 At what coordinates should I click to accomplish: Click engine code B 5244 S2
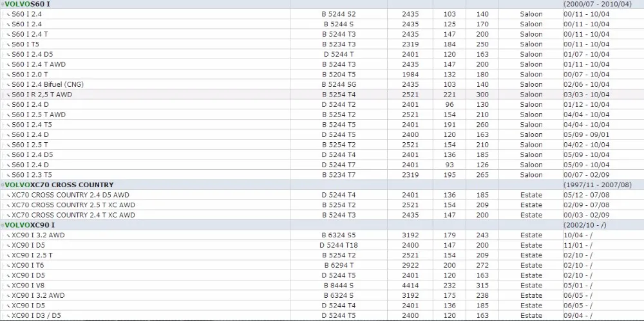[339, 14]
